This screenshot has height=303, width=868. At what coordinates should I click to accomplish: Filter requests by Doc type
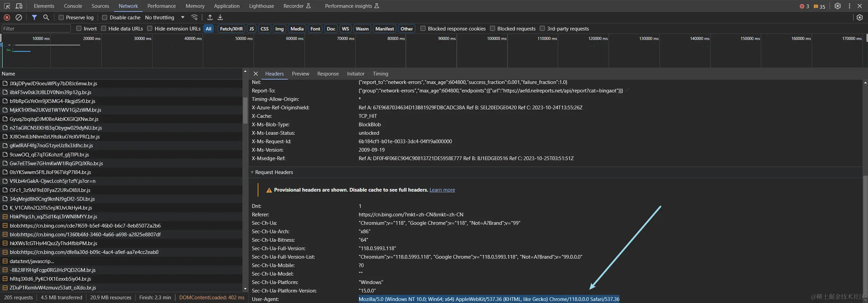[x=331, y=28]
